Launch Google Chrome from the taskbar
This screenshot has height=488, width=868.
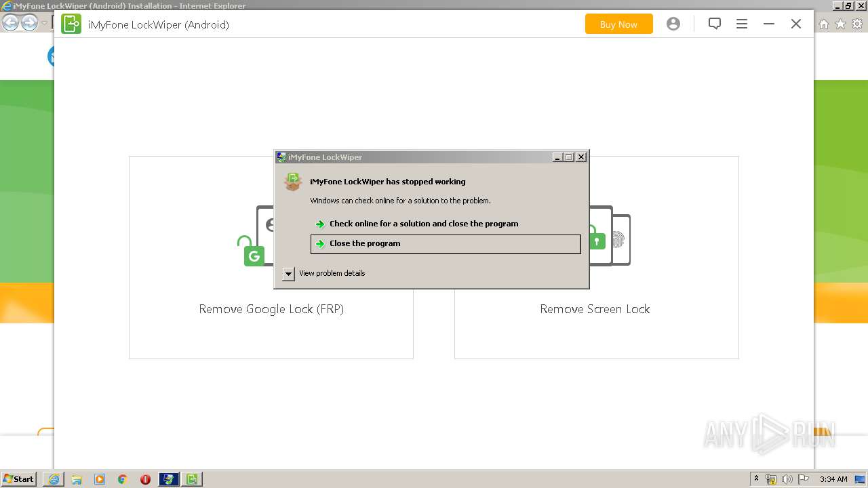pos(123,479)
